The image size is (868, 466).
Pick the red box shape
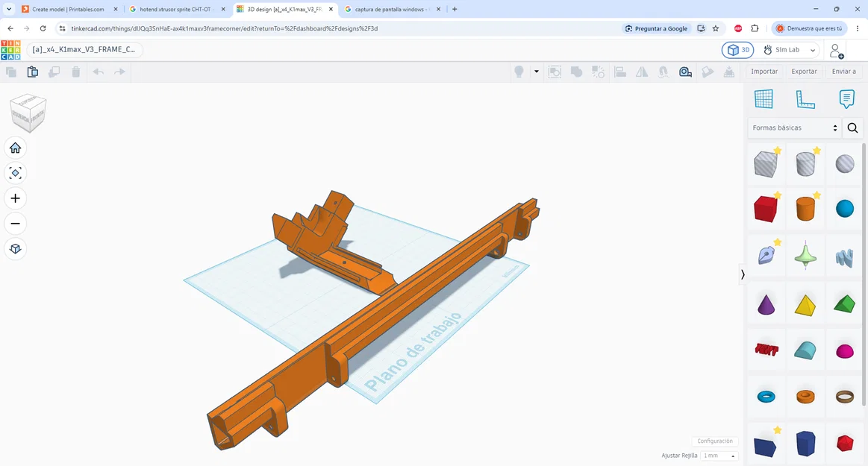pyautogui.click(x=766, y=209)
